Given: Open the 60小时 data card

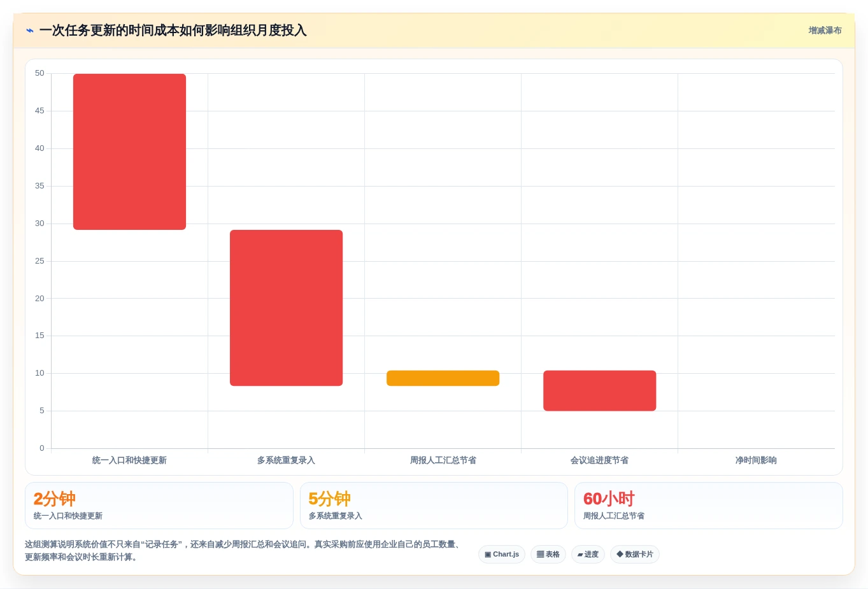Looking at the screenshot, I should point(709,506).
